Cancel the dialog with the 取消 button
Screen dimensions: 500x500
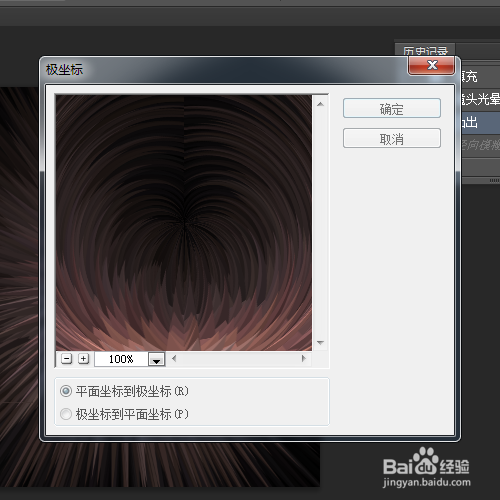click(392, 138)
